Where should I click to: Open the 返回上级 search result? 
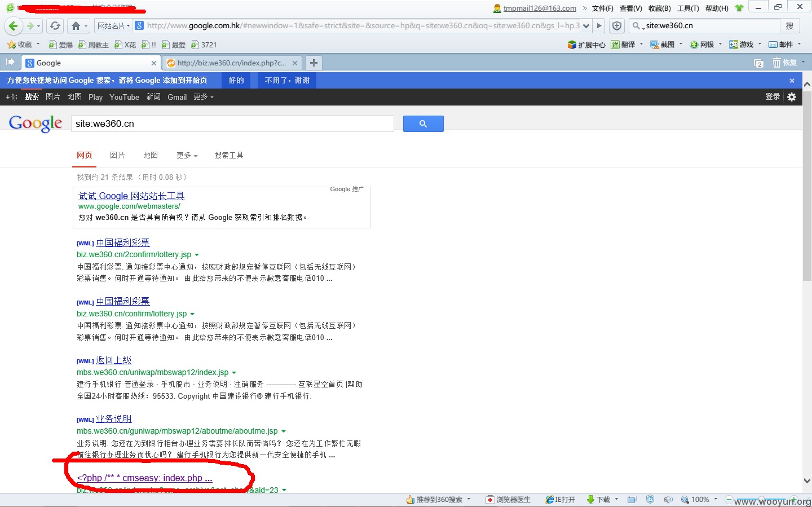[x=114, y=360]
